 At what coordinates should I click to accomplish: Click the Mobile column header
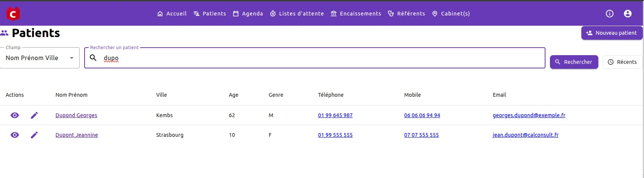[412, 95]
